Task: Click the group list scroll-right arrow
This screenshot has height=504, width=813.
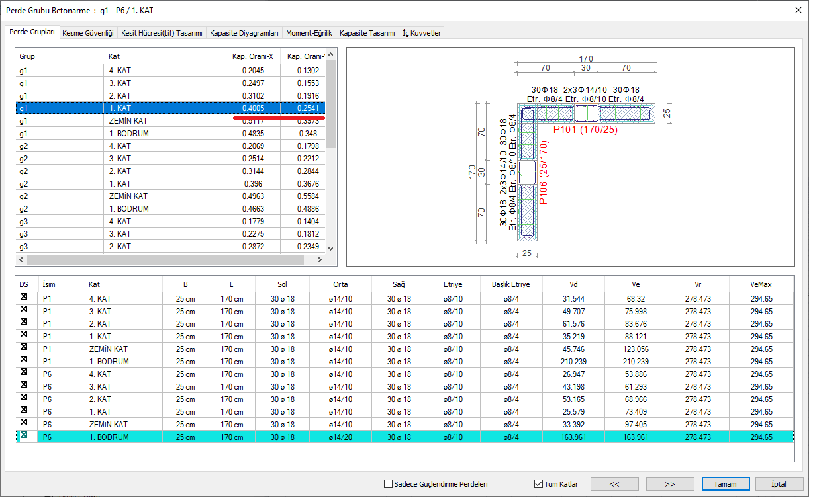Action: click(x=320, y=260)
